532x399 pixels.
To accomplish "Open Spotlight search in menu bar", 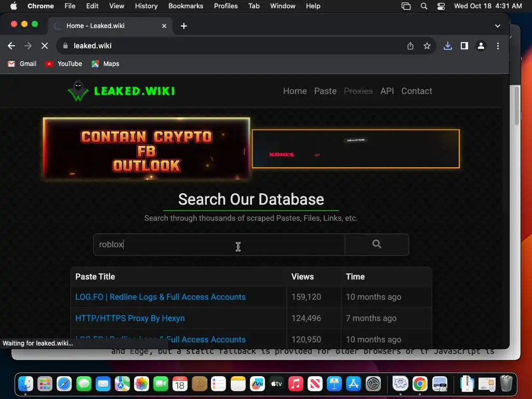I will [x=424, y=6].
